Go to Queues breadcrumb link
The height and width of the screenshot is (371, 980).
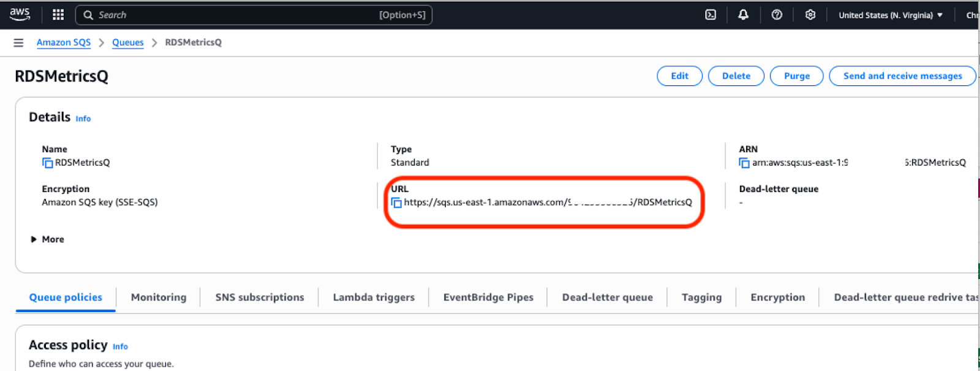click(x=127, y=42)
